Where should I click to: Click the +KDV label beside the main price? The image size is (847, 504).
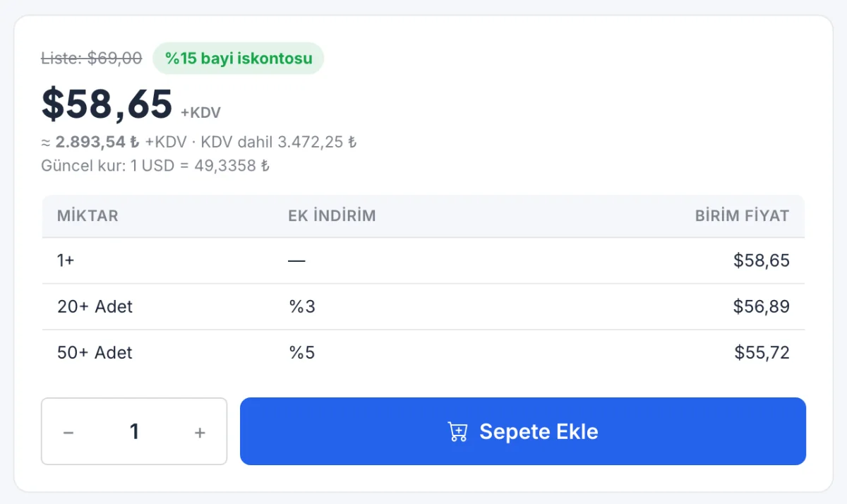tap(200, 112)
